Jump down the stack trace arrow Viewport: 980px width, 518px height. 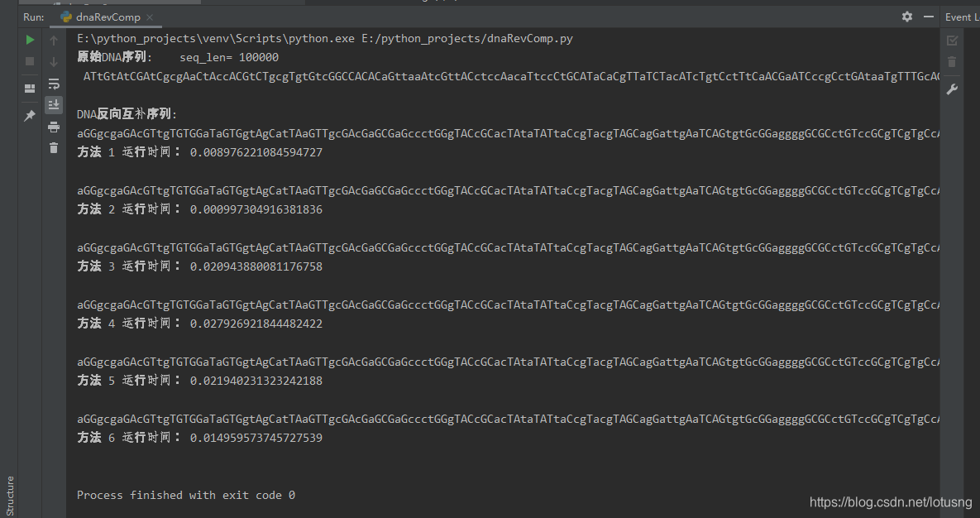pos(54,62)
